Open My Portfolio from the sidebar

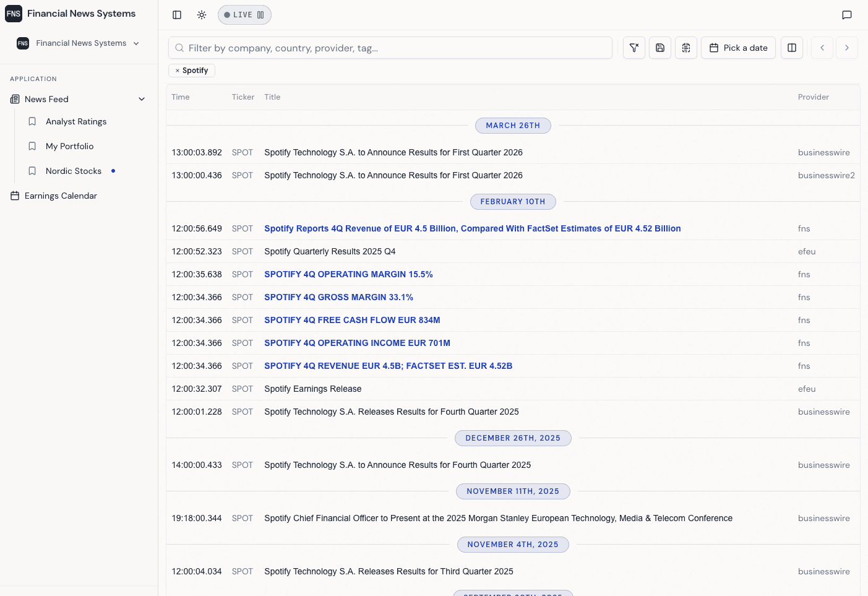click(x=70, y=146)
